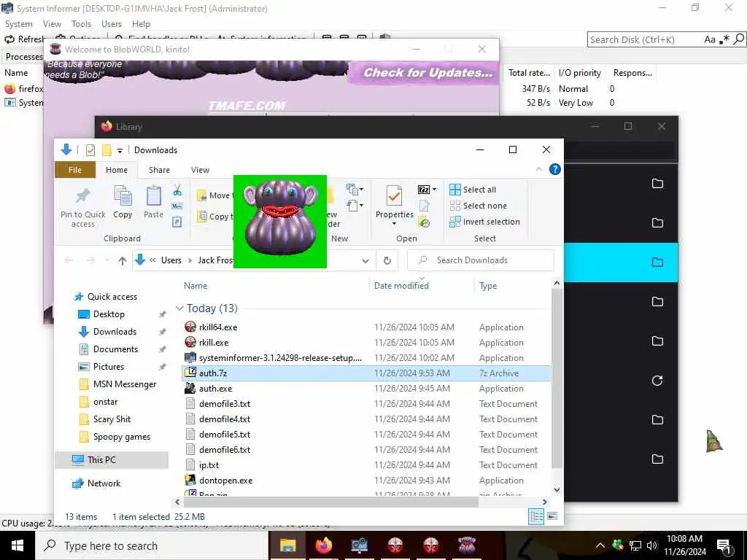This screenshot has width=747, height=560.
Task: Toggle case sensitive Aa in System Informer search
Action: point(709,39)
